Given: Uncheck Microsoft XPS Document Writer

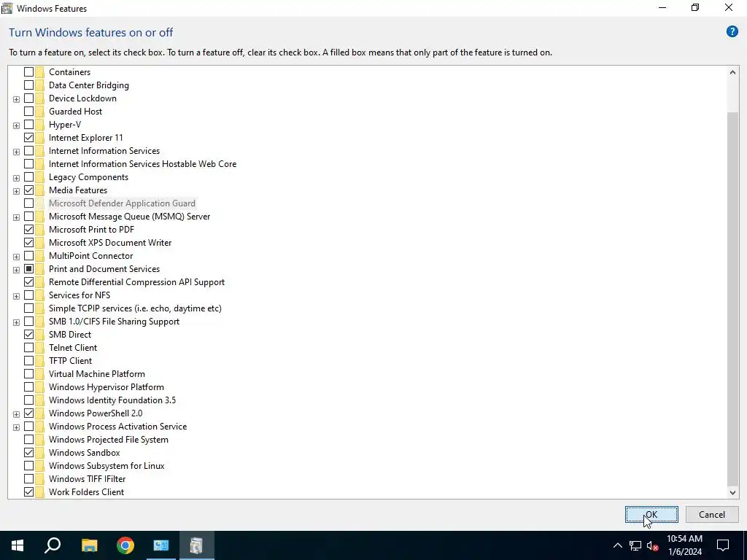Looking at the screenshot, I should click(28, 243).
